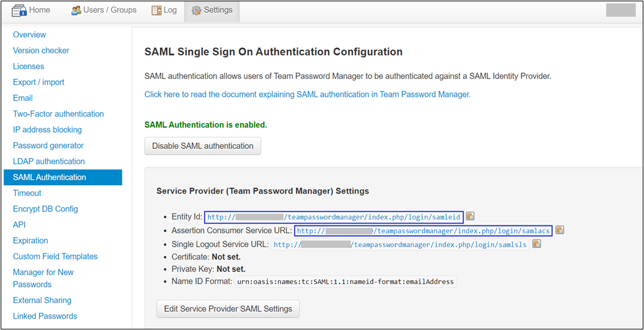Open the Users / Groups tab
This screenshot has width=644, height=330.
click(x=103, y=11)
